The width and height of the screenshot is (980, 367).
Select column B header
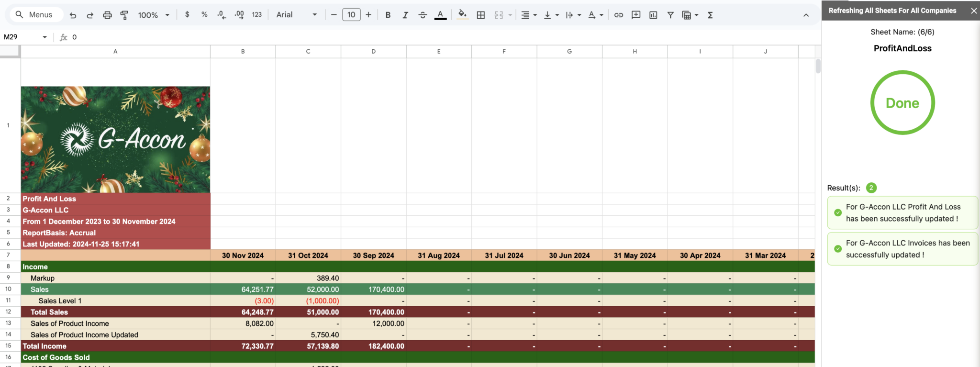(x=243, y=51)
